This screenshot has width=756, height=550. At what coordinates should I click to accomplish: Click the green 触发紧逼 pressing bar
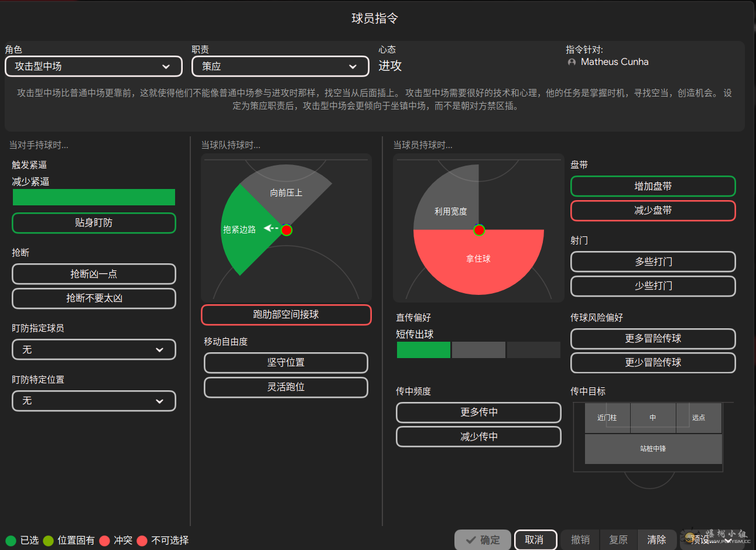tap(94, 197)
